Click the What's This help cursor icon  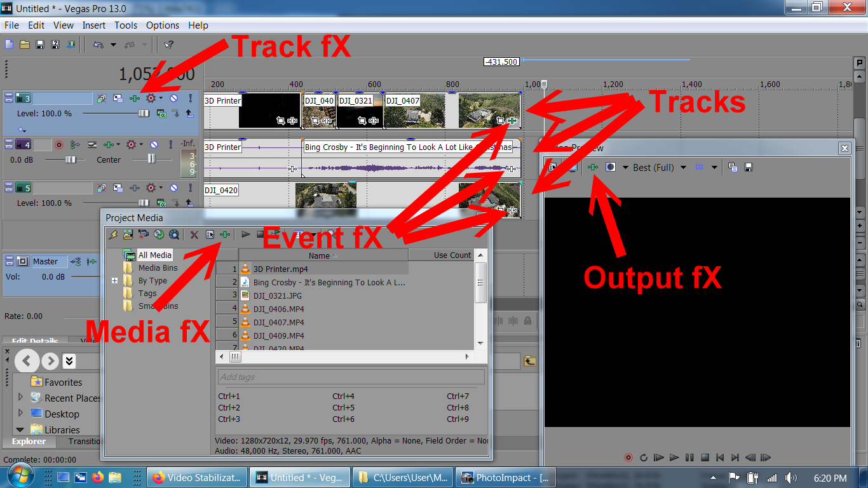168,44
